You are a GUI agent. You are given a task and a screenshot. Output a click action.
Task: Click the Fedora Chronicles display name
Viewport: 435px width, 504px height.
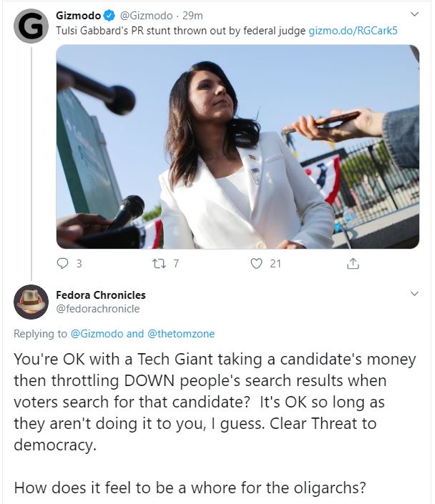[x=100, y=294]
